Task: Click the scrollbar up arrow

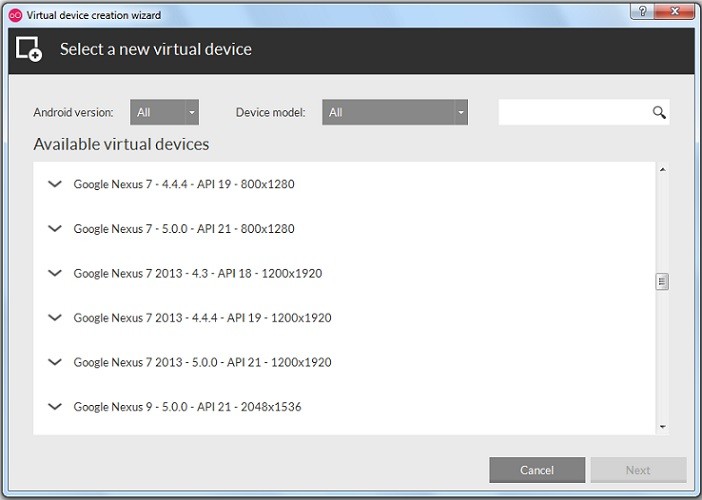Action: tap(662, 170)
